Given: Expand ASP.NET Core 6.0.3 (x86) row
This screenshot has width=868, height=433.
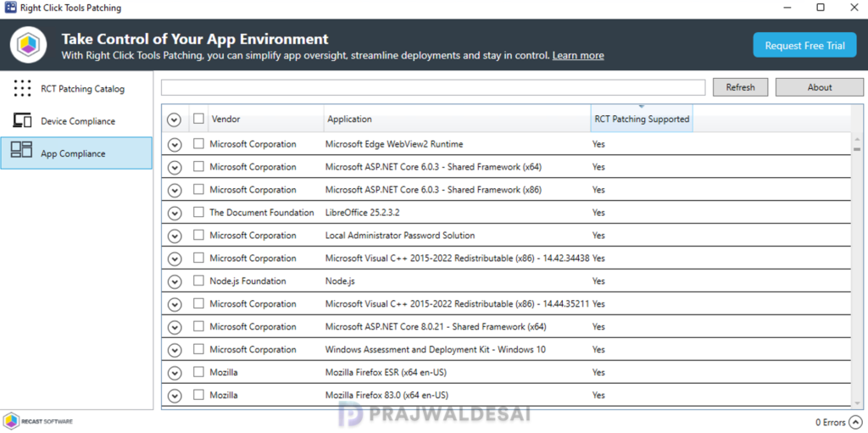Looking at the screenshot, I should 175,191.
